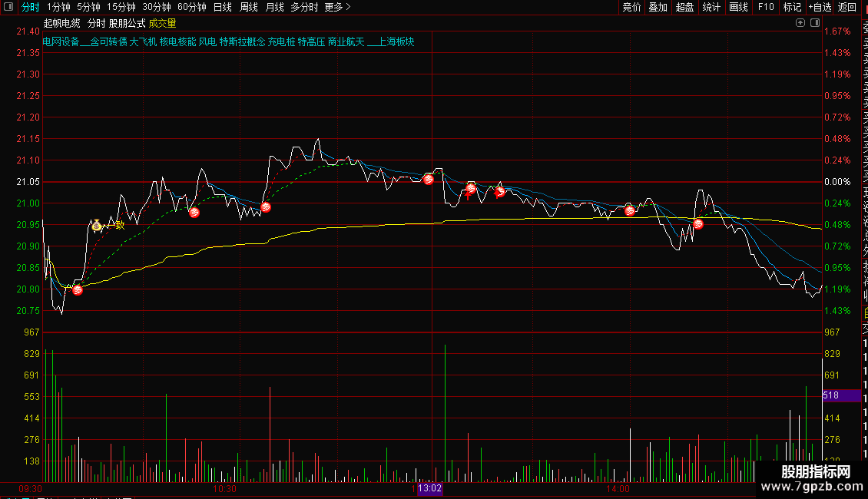Click the 叠加 overlay button

point(658,7)
